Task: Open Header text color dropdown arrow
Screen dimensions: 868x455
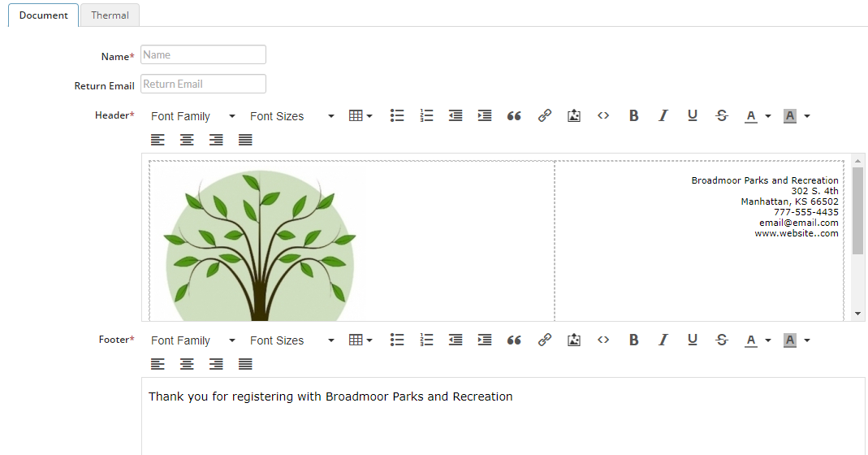Action: click(x=768, y=116)
